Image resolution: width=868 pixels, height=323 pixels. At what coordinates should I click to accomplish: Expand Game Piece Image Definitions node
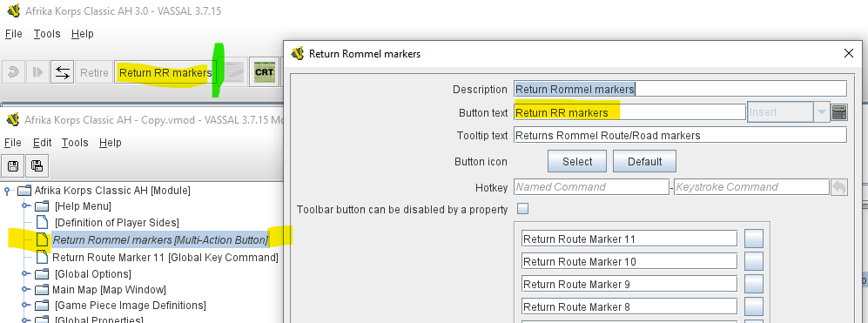(25, 306)
